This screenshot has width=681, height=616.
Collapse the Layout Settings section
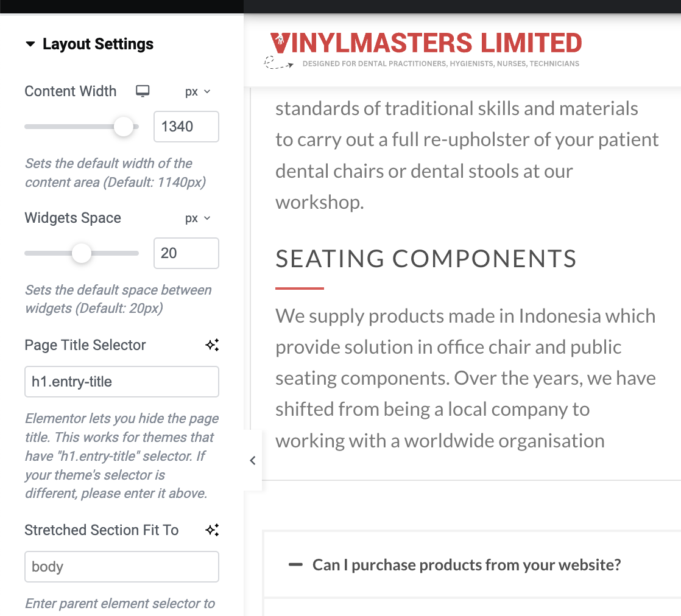click(30, 44)
